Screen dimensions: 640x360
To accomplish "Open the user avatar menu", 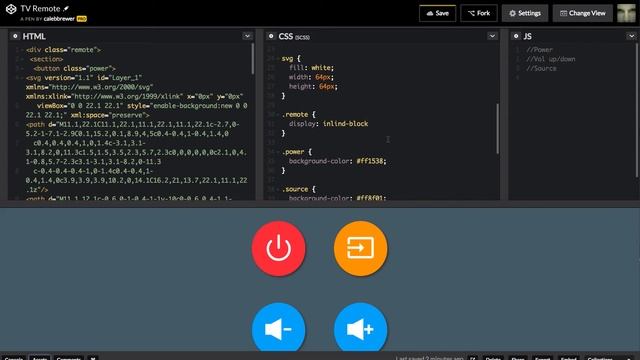I will pos(627,13).
